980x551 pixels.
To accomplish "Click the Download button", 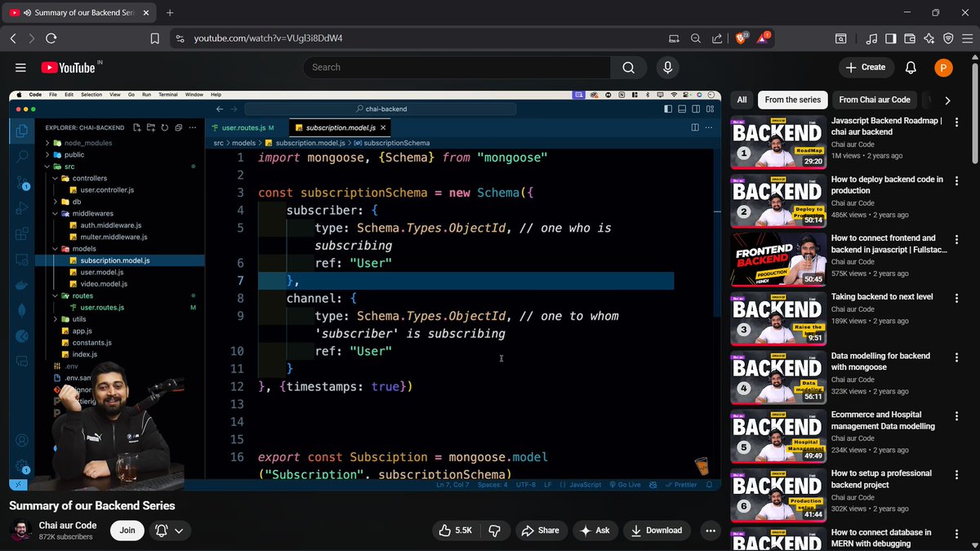I will pos(657,530).
